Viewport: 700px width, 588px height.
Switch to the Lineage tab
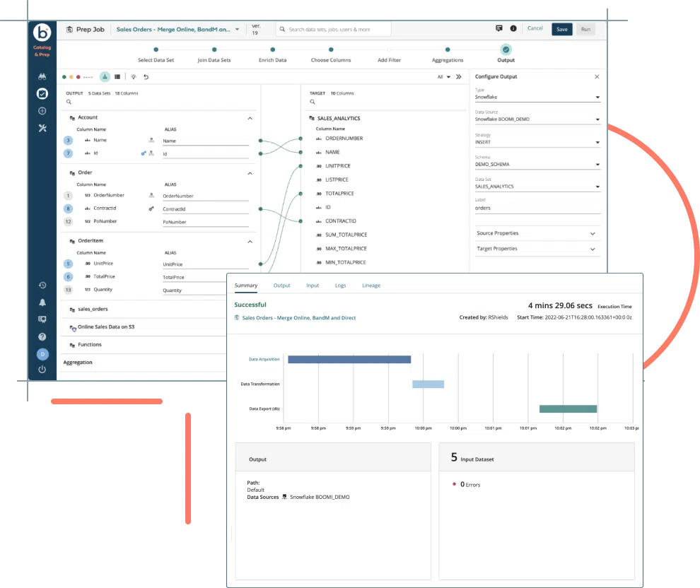[x=371, y=286]
